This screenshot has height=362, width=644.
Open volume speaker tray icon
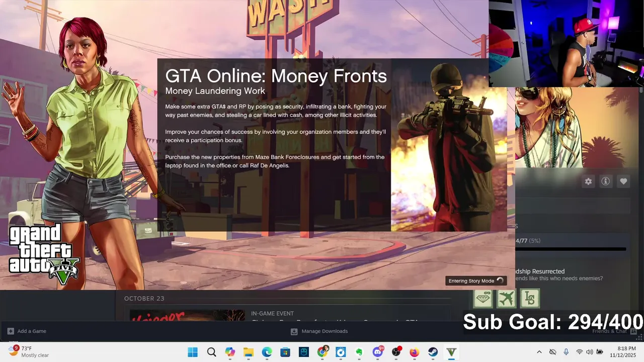(589, 352)
